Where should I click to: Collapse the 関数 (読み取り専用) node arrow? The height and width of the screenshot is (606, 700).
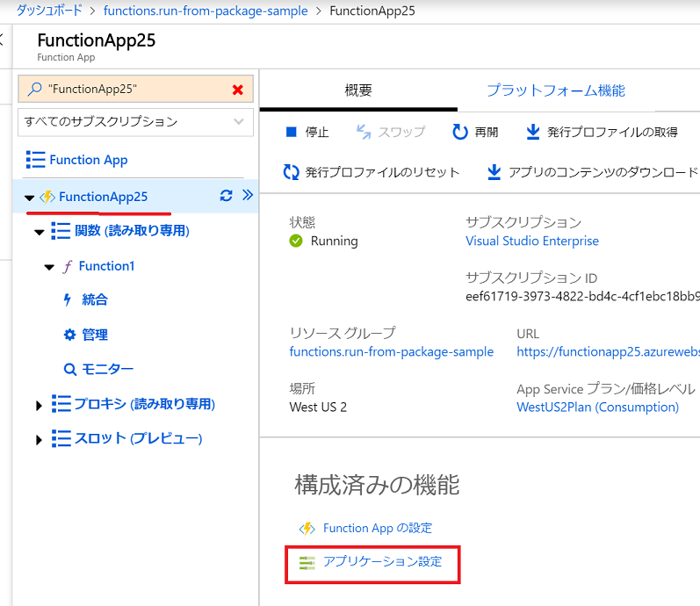click(x=40, y=232)
